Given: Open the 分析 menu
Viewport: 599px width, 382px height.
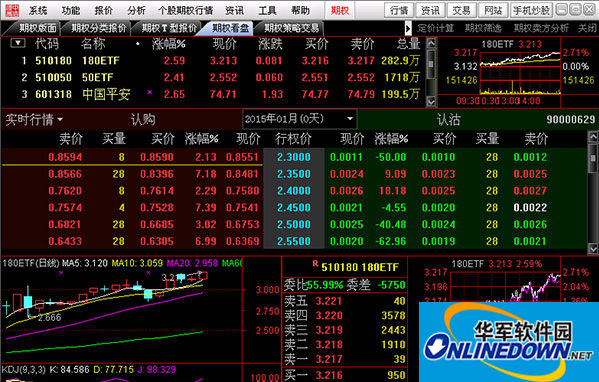Looking at the screenshot, I should point(136,10).
